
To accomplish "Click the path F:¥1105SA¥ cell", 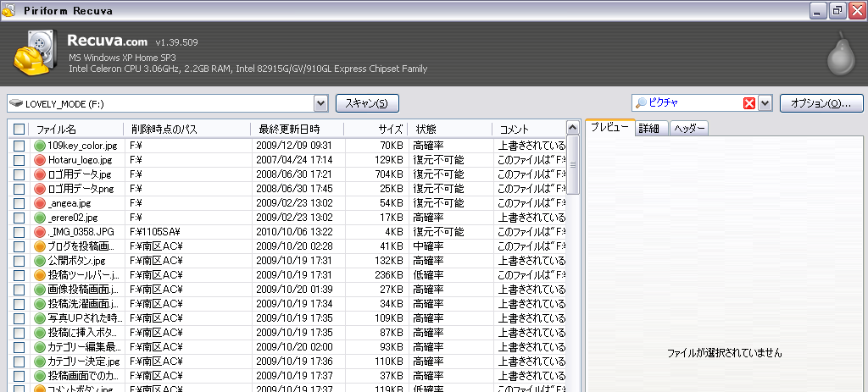I will tap(156, 232).
